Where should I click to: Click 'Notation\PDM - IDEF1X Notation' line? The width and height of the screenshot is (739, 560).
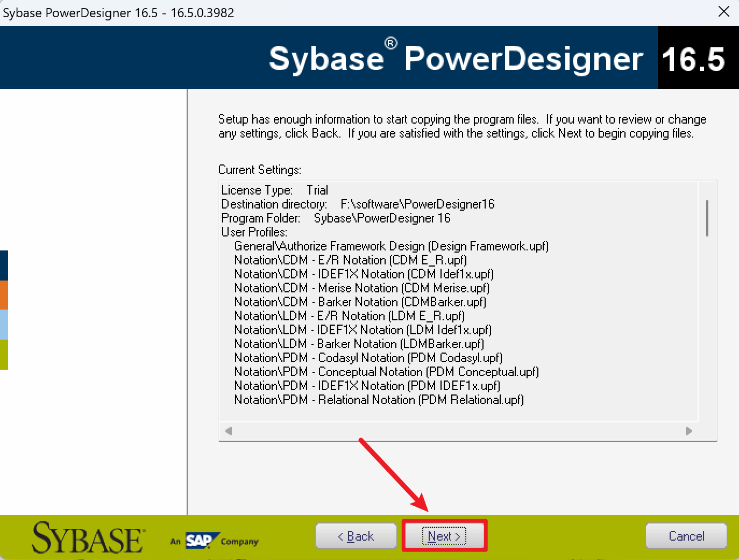(x=367, y=386)
